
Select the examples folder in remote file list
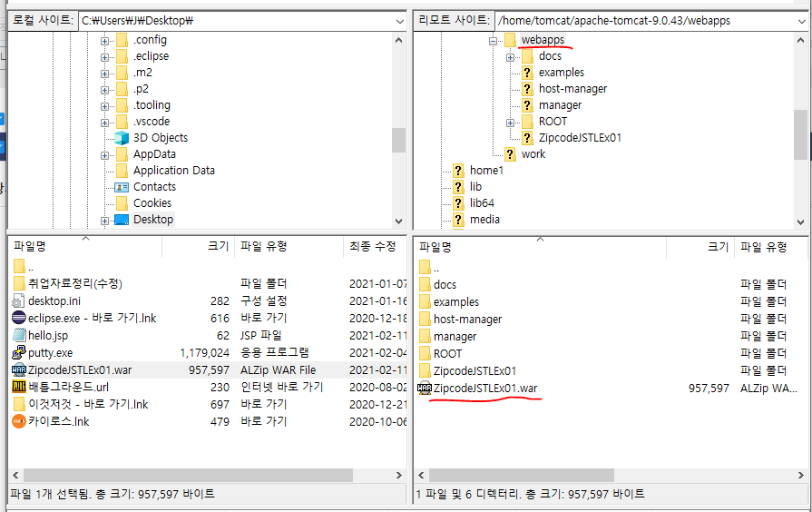(x=456, y=301)
